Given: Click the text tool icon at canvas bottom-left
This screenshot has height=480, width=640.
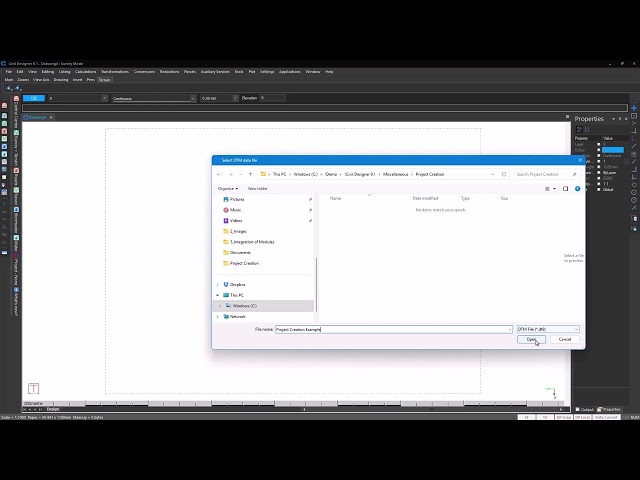Looking at the screenshot, I should tap(33, 389).
